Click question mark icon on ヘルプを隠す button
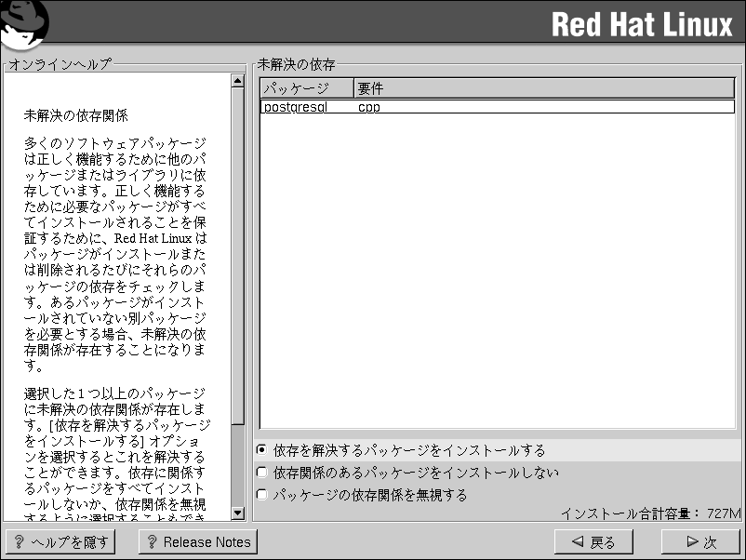This screenshot has width=746, height=560. coord(19,542)
